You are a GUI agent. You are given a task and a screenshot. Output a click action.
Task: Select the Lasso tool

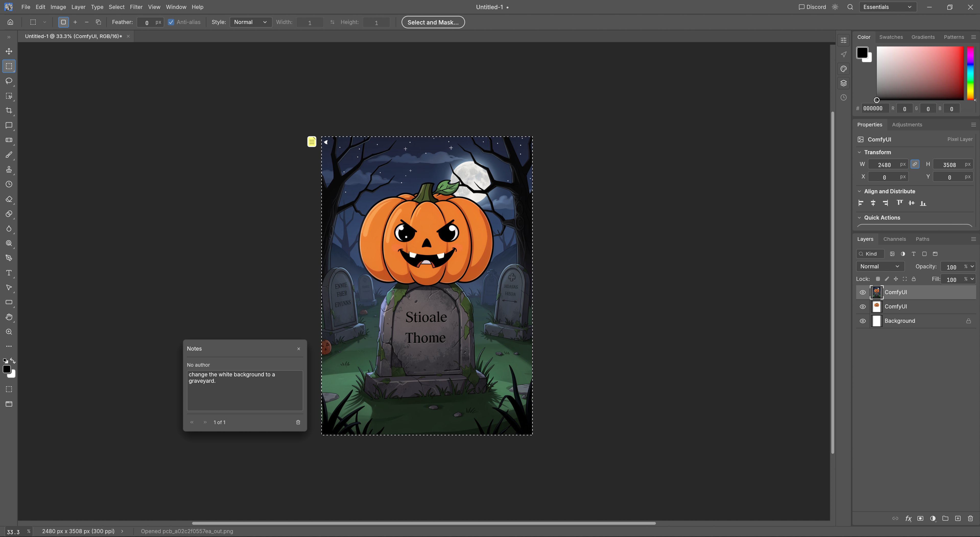(9, 81)
